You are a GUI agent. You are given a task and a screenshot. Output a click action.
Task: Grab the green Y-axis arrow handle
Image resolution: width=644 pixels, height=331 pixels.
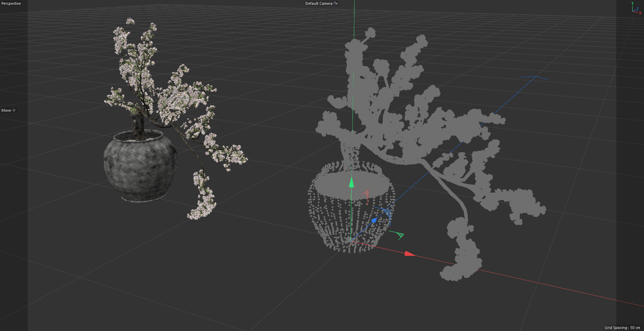(x=351, y=182)
